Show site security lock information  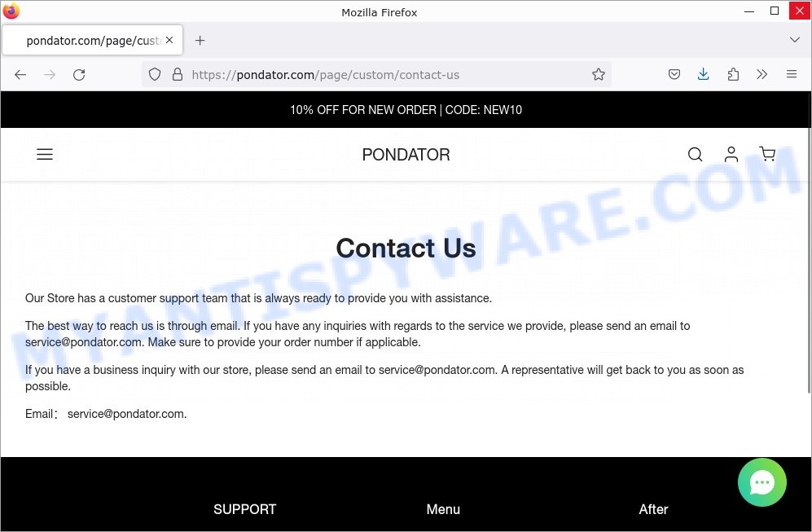pos(178,75)
